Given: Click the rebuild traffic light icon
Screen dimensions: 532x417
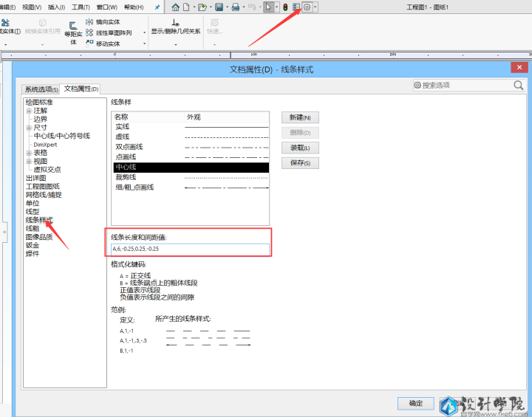Looking at the screenshot, I should (285, 7).
